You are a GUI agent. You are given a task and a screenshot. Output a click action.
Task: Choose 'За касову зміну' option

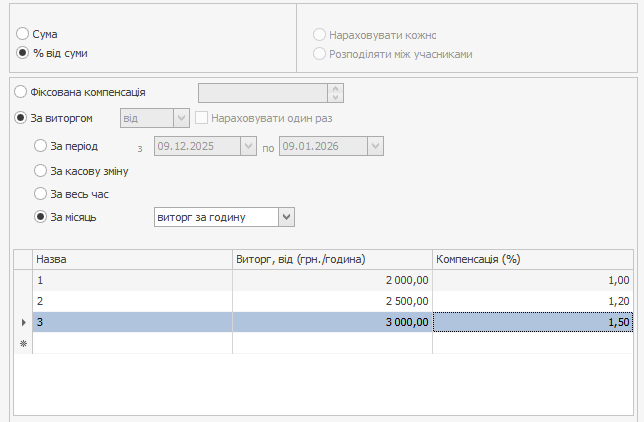41,170
